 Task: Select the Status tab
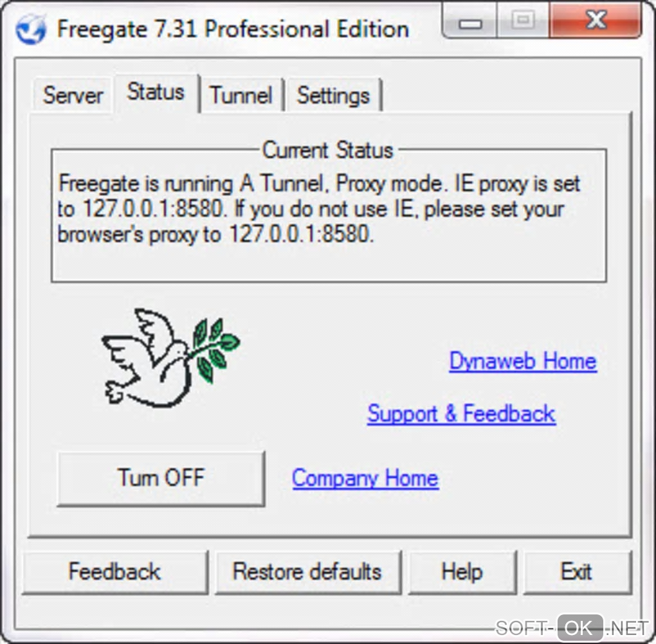click(156, 93)
